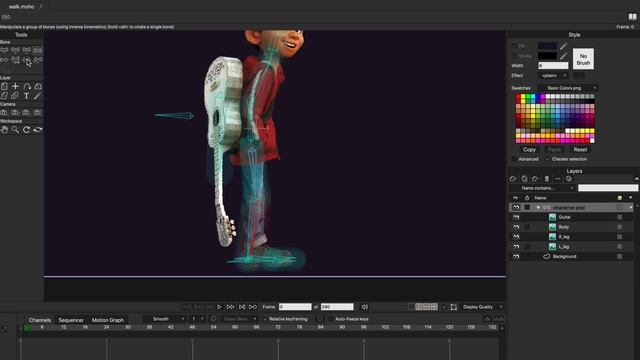Select the first Bone tool icon
Viewport: 640px width, 360px height.
[4, 50]
